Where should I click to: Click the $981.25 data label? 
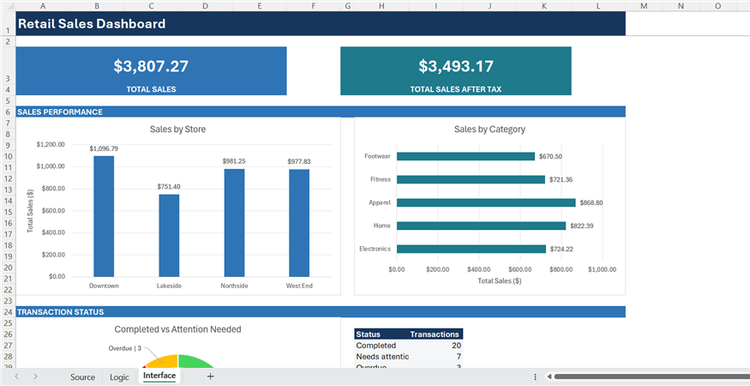234,161
